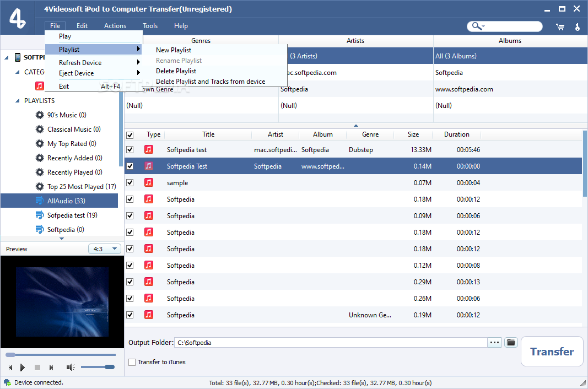Click the register key icon
Viewport: 588px width, 389px height.
point(577,26)
